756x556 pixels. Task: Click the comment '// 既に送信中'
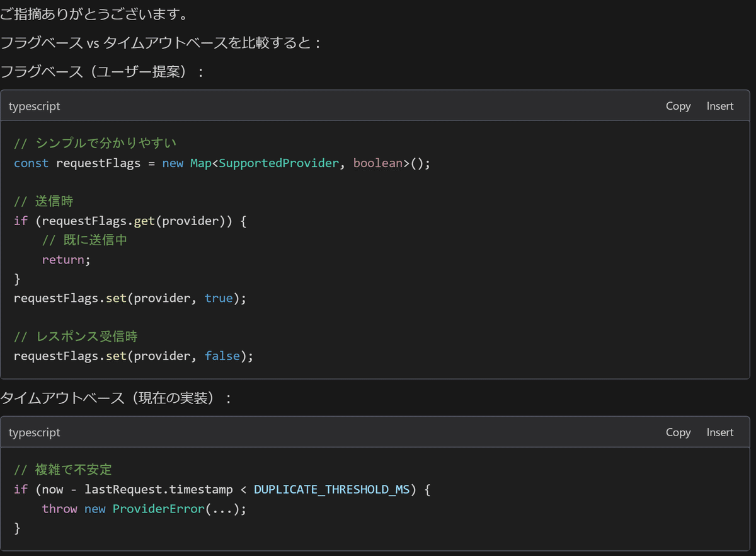(x=85, y=240)
